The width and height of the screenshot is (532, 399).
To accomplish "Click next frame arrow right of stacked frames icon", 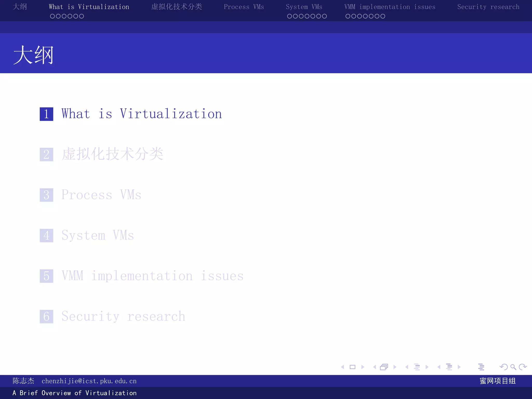I will click(395, 367).
